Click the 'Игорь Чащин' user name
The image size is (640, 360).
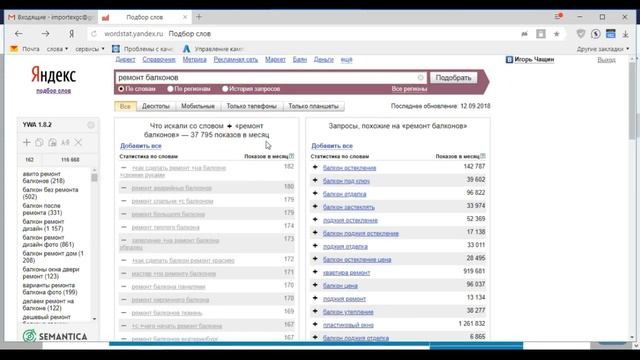click(534, 60)
